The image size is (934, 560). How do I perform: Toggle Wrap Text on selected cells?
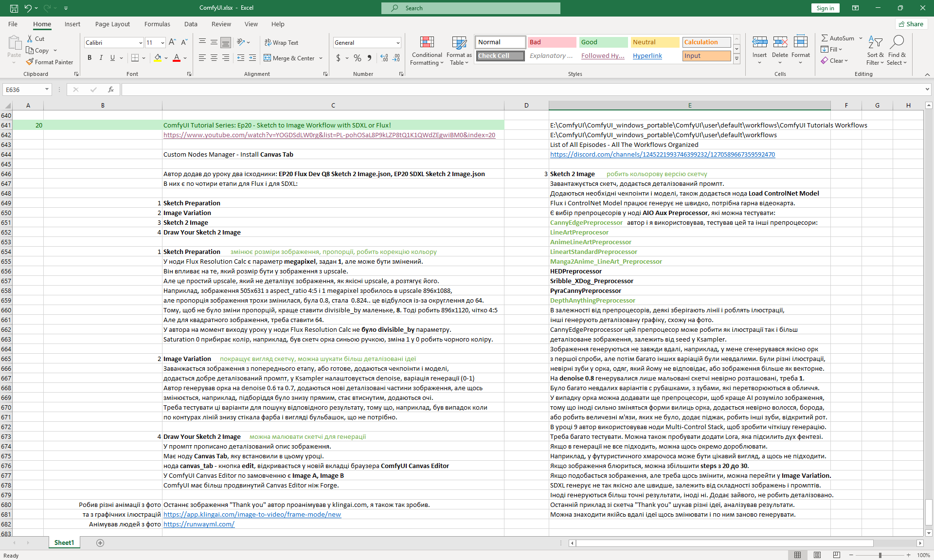(x=281, y=42)
